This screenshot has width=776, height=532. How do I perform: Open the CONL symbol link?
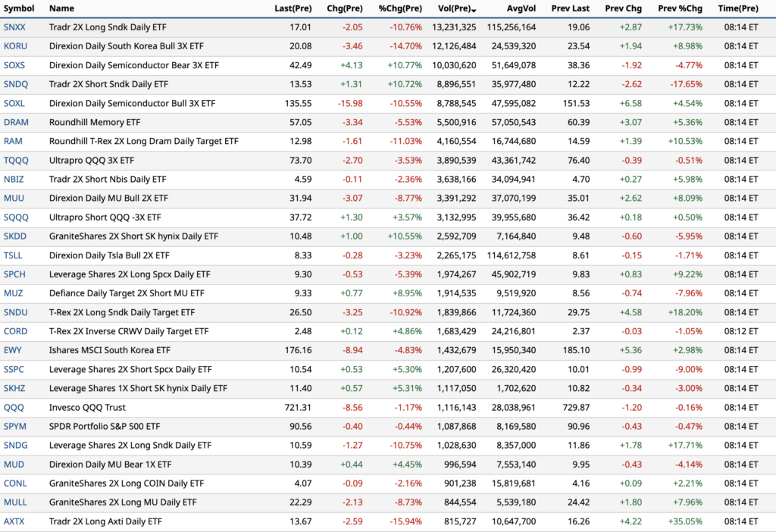[x=15, y=483]
